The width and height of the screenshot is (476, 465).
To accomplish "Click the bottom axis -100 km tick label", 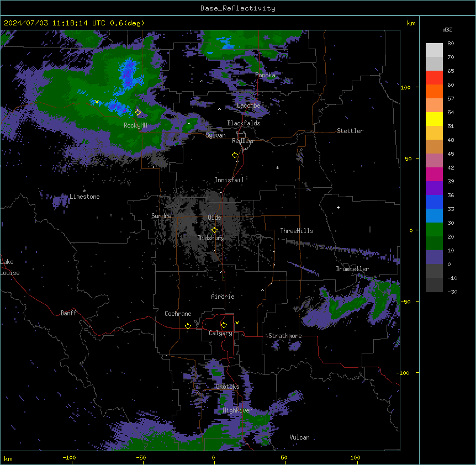I will click(x=69, y=457).
